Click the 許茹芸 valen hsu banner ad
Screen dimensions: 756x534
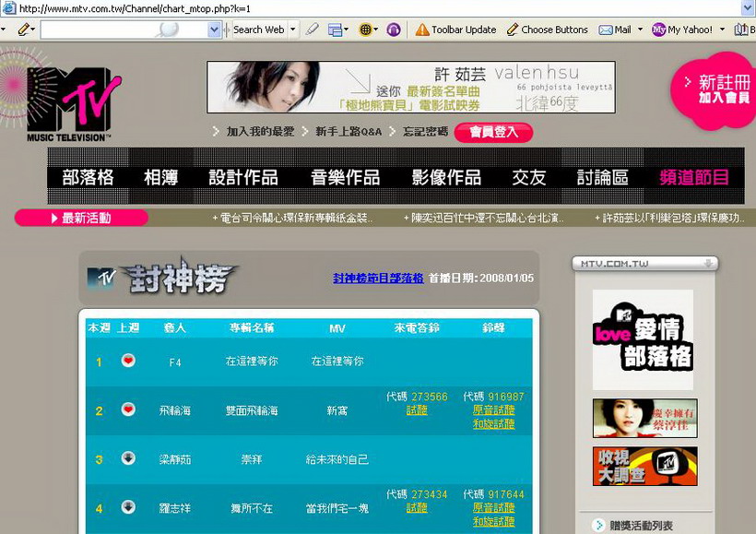coord(411,88)
